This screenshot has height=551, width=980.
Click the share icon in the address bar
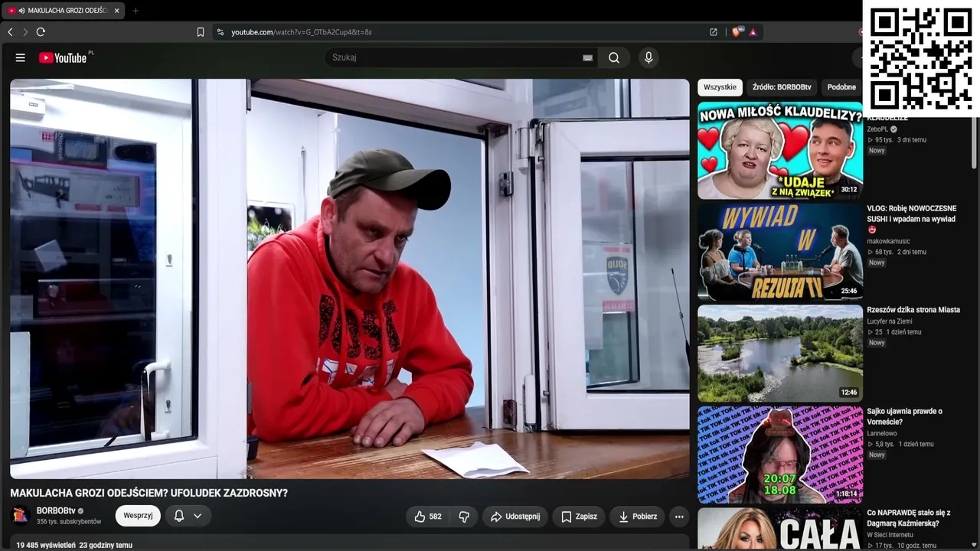click(x=714, y=32)
